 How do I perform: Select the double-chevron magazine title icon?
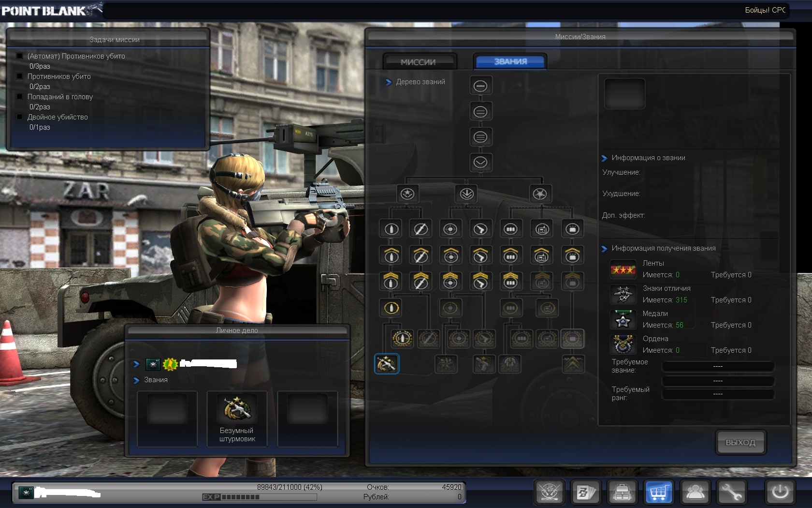510,281
